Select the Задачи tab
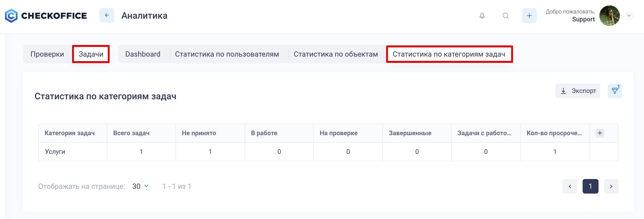The height and width of the screenshot is (219, 644). [x=91, y=54]
